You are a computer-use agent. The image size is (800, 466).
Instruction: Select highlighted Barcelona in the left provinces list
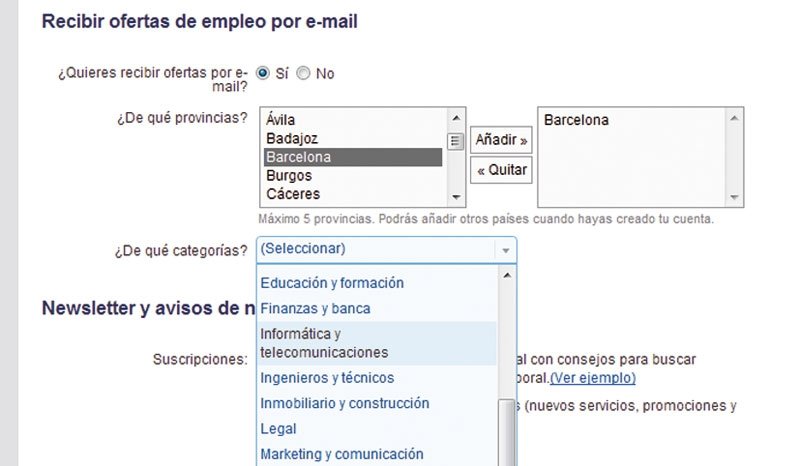353,157
